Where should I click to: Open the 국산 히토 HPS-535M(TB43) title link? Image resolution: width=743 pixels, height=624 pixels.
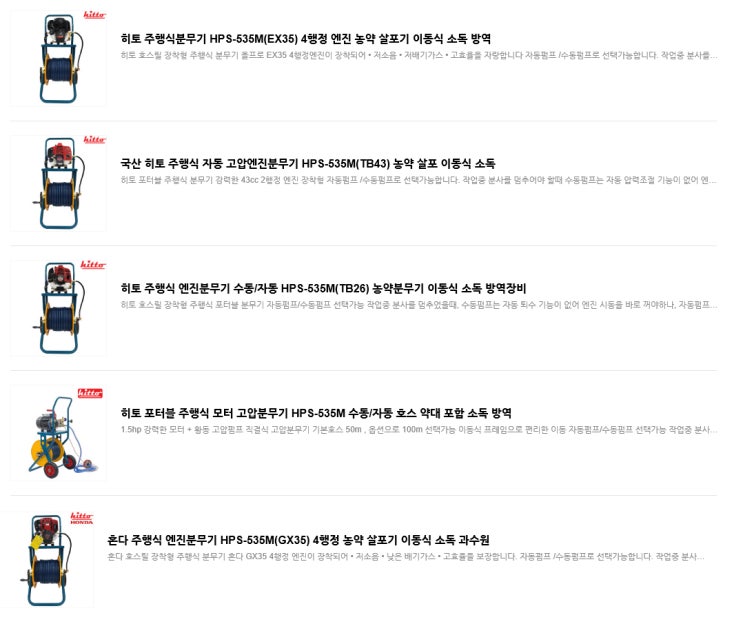[x=308, y=163]
